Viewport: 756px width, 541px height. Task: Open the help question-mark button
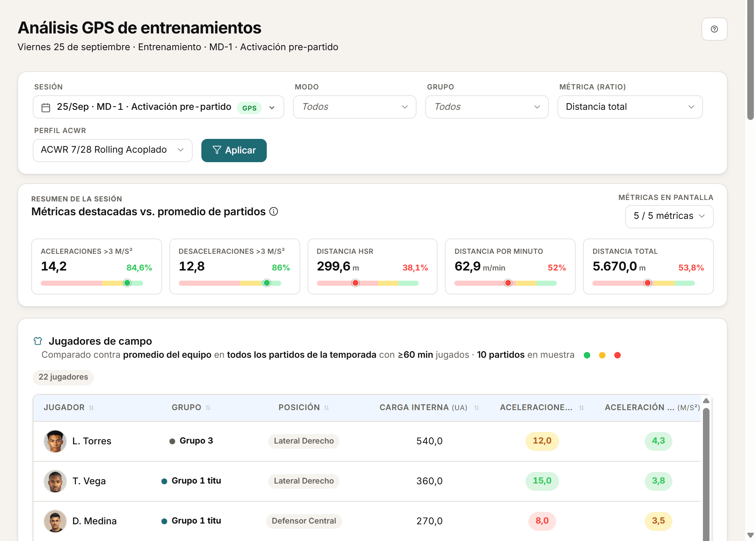[x=714, y=29]
